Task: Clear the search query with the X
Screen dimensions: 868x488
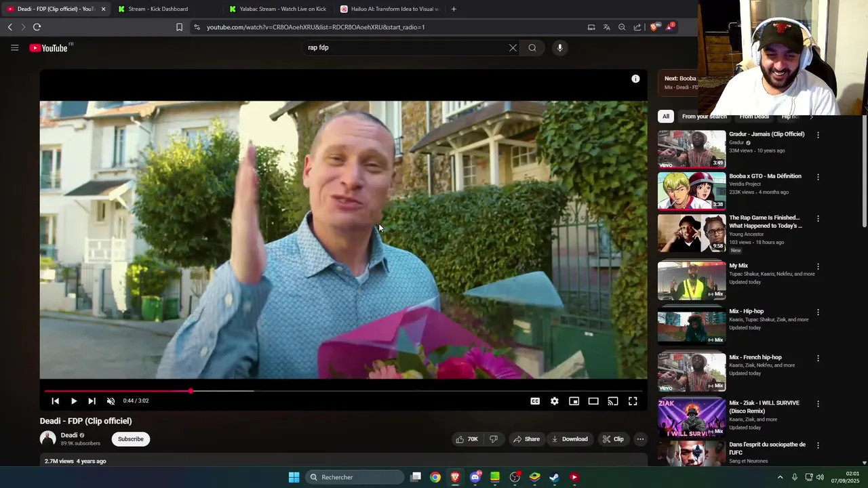Action: tap(513, 47)
